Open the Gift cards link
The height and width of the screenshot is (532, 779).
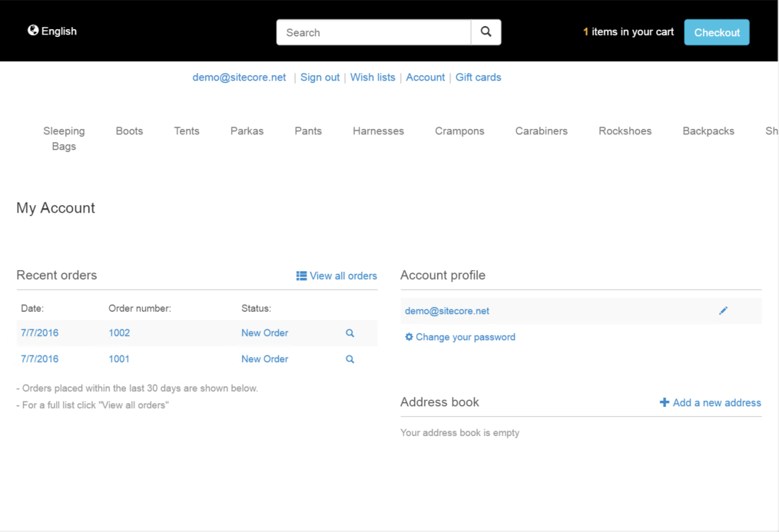click(478, 78)
